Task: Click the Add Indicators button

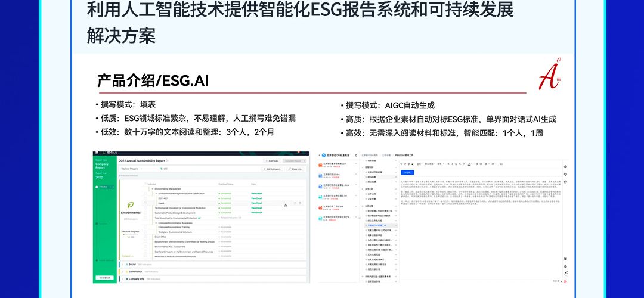Action: tap(272, 169)
